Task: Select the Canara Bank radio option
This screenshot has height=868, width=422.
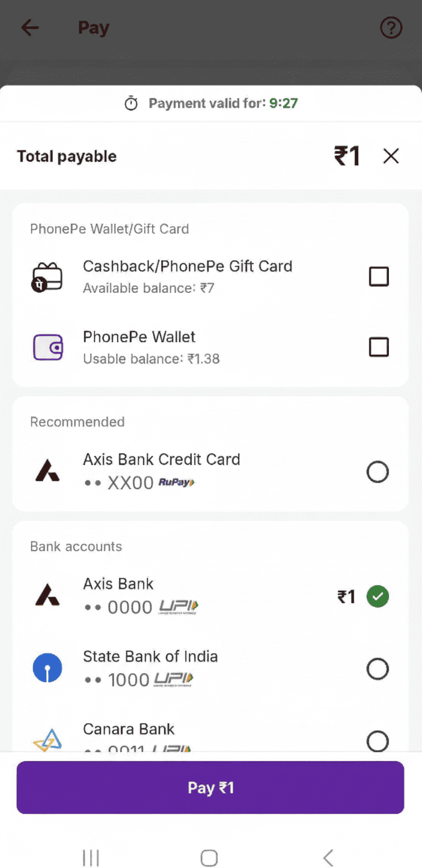Action: click(378, 740)
